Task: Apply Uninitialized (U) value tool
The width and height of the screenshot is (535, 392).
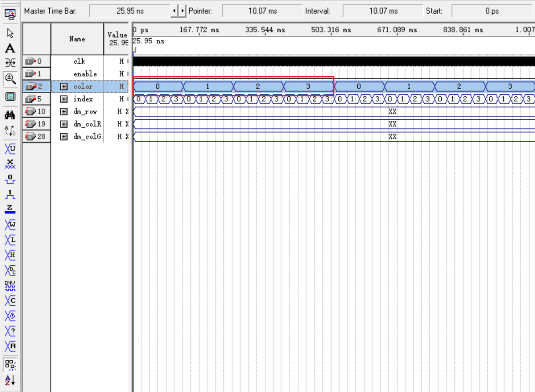Action: (11, 149)
